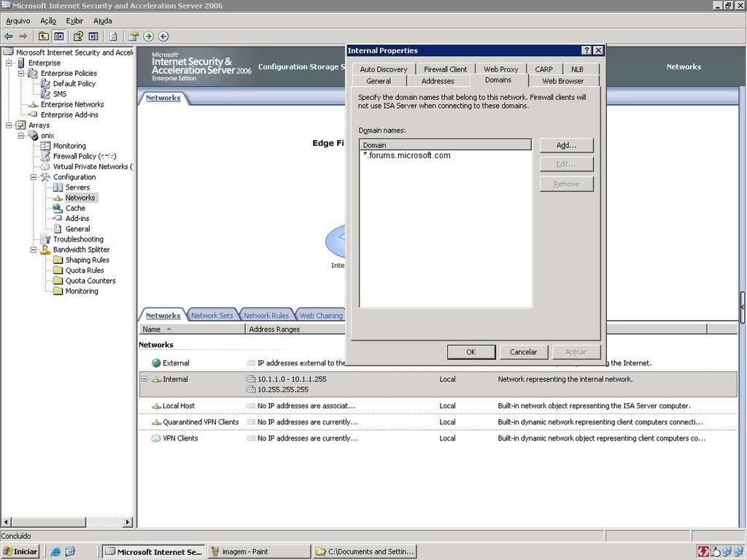This screenshot has width=747, height=560.
Task: Click the Name column header
Action: coord(193,329)
